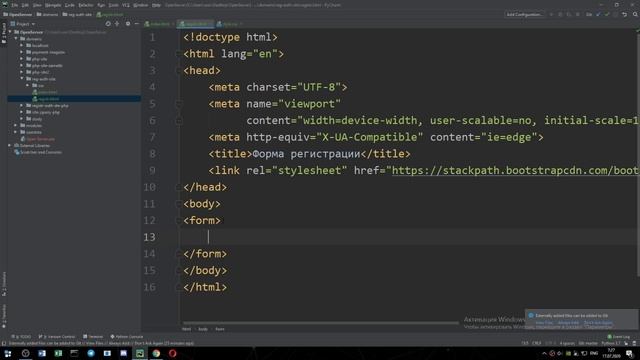This screenshot has height=360, width=640.
Task: Click the green Git commit checkmark
Action: tap(607, 15)
